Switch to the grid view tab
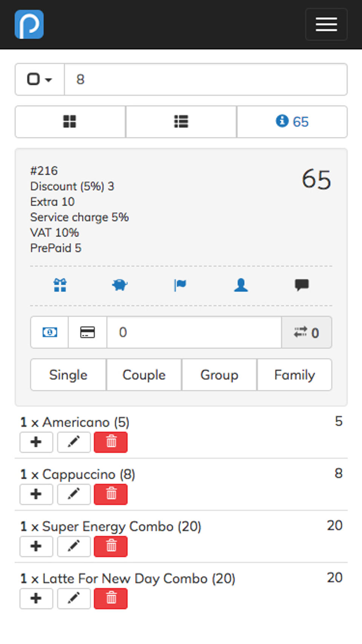Viewport: 362px width, 644px height. point(70,122)
